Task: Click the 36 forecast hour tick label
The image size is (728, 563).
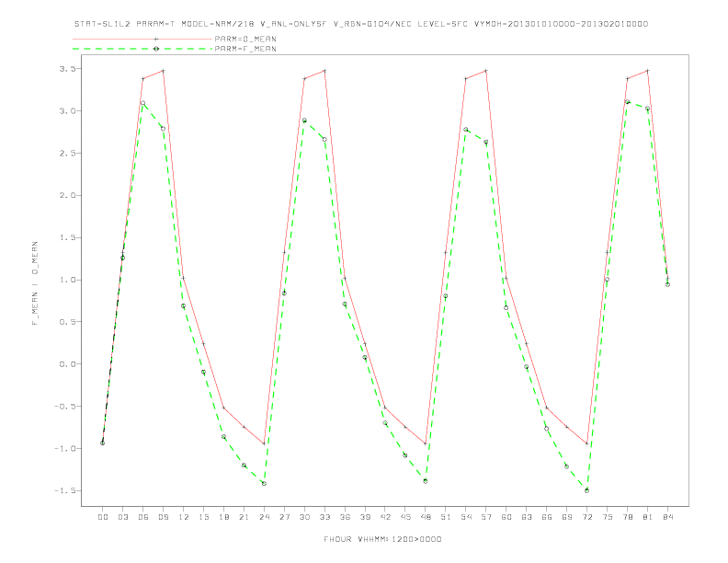Action: coord(345,517)
